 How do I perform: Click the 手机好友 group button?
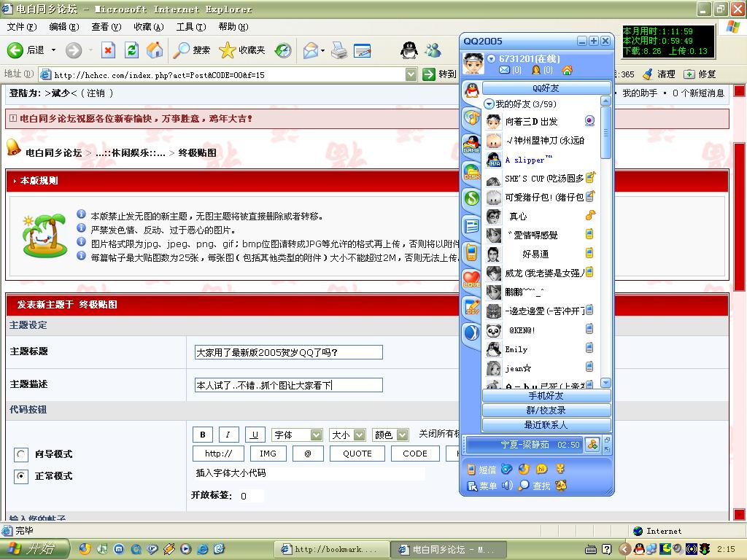(x=546, y=396)
